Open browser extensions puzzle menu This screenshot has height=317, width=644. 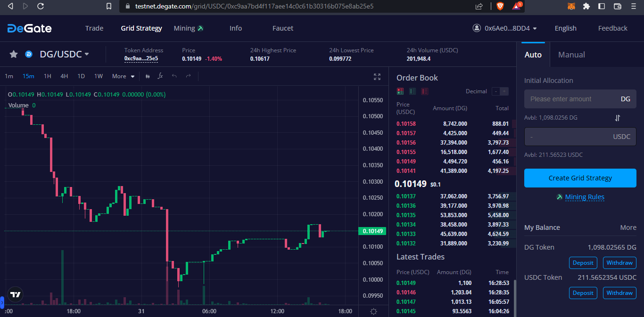coord(586,6)
